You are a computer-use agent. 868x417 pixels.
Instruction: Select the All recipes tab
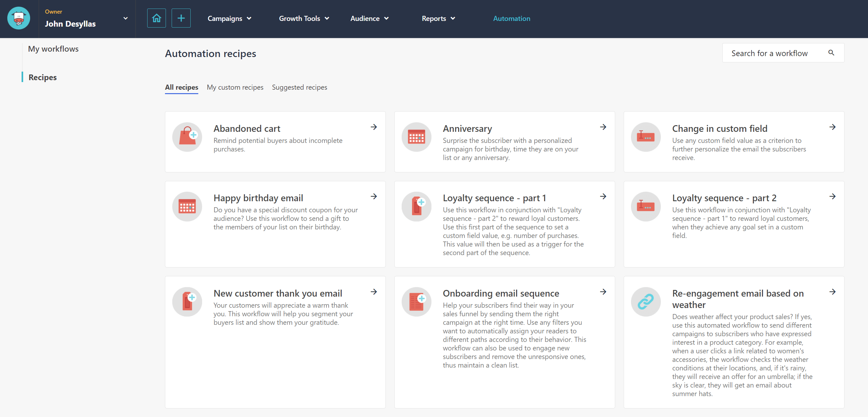pyautogui.click(x=181, y=87)
